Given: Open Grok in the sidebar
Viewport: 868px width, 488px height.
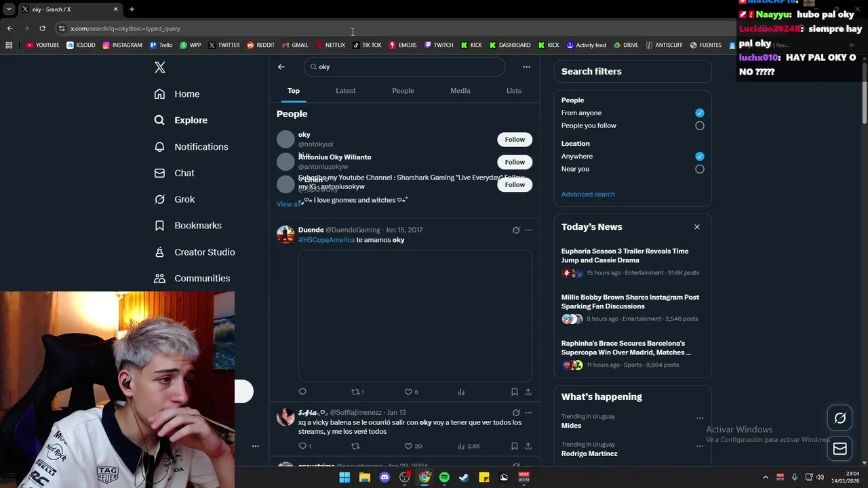Looking at the screenshot, I should pos(174,199).
